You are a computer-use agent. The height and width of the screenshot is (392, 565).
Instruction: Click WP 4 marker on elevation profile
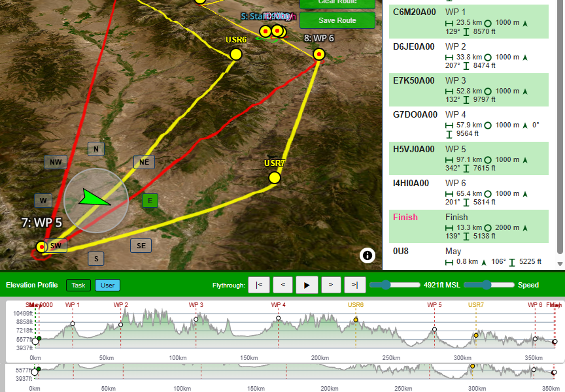click(x=278, y=318)
